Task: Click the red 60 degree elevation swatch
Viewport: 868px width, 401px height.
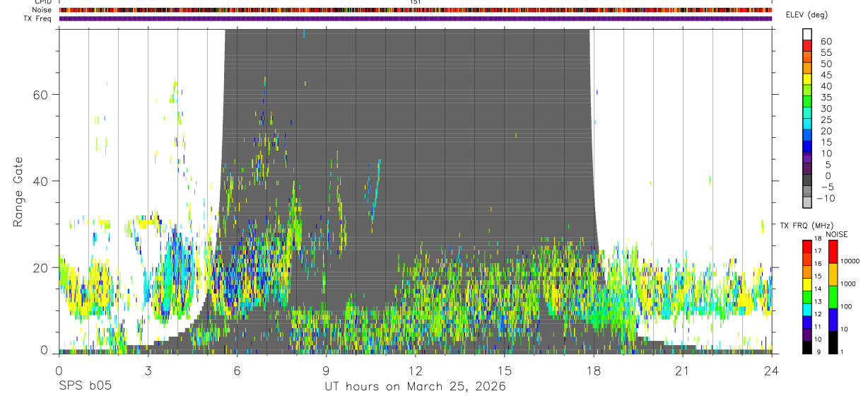Action: [807, 46]
